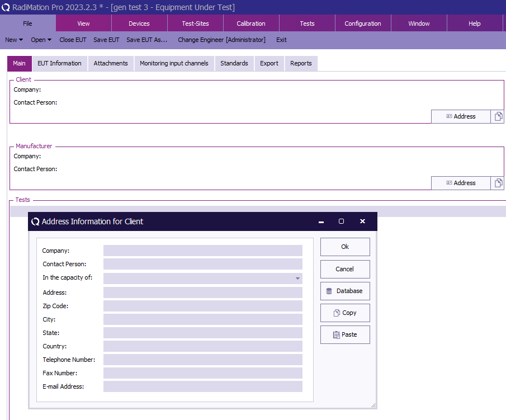This screenshot has width=506, height=420.
Task: Minimize the Address Information dialog
Action: tap(321, 221)
